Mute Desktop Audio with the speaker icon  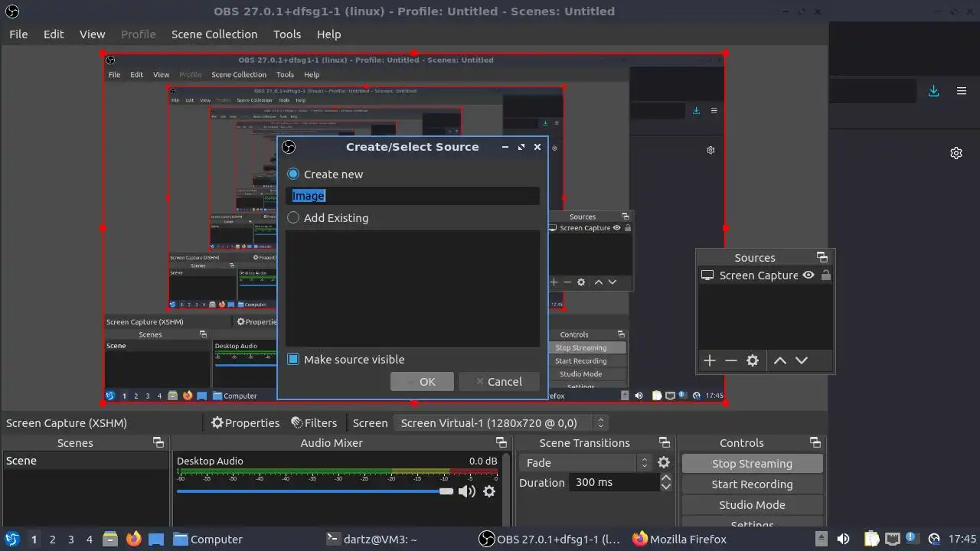[466, 491]
